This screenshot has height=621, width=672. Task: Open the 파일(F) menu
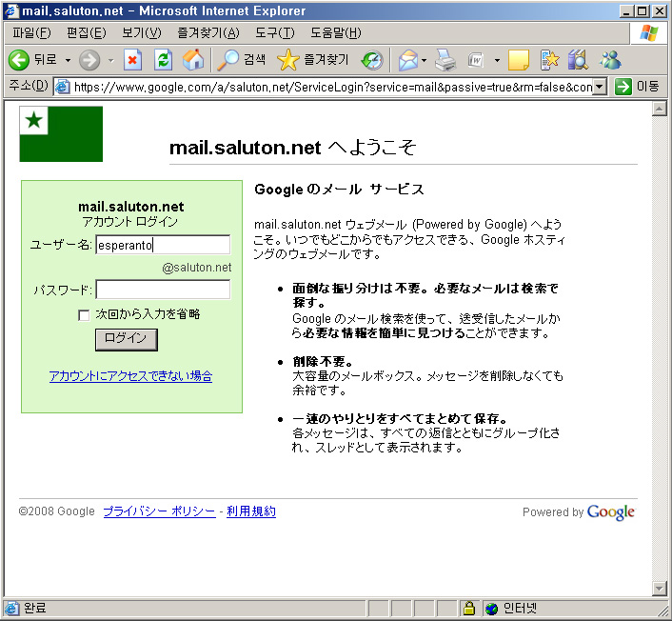(x=31, y=33)
